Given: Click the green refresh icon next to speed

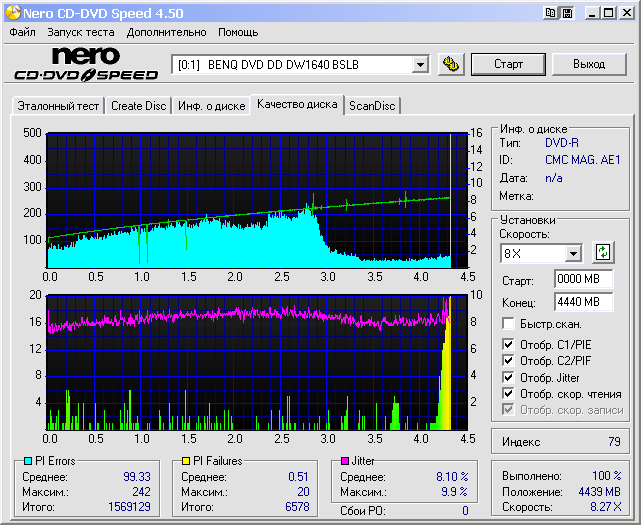Looking at the screenshot, I should click(603, 252).
